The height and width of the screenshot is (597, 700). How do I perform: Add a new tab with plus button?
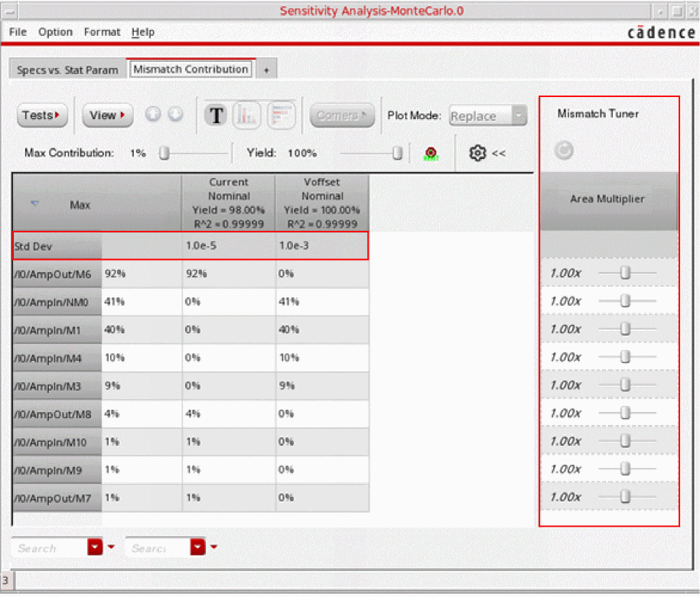(266, 70)
